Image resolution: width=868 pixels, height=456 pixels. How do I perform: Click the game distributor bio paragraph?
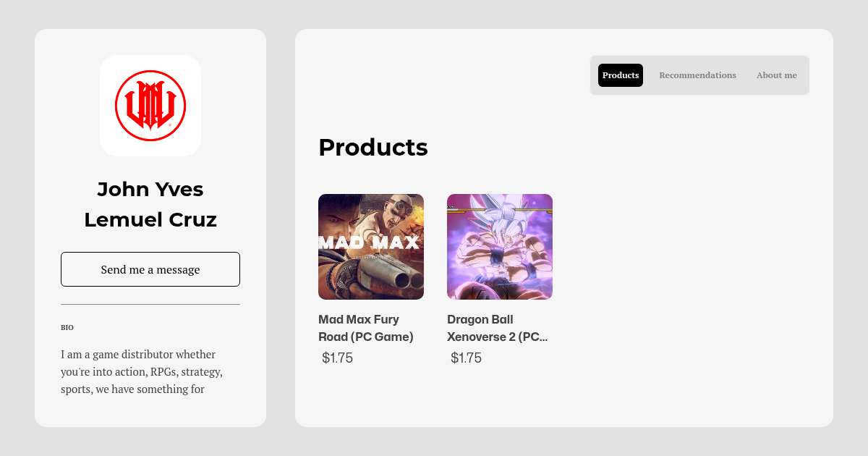[142, 372]
